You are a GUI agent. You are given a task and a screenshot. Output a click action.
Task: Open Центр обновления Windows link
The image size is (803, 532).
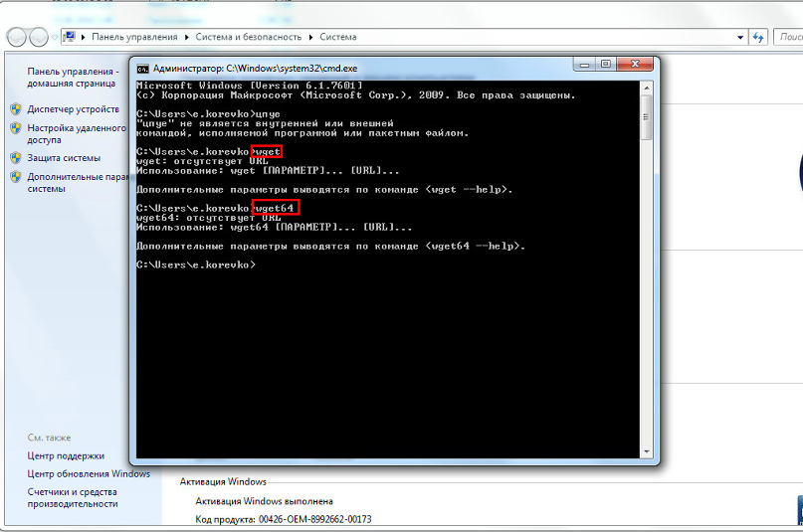[x=89, y=473]
